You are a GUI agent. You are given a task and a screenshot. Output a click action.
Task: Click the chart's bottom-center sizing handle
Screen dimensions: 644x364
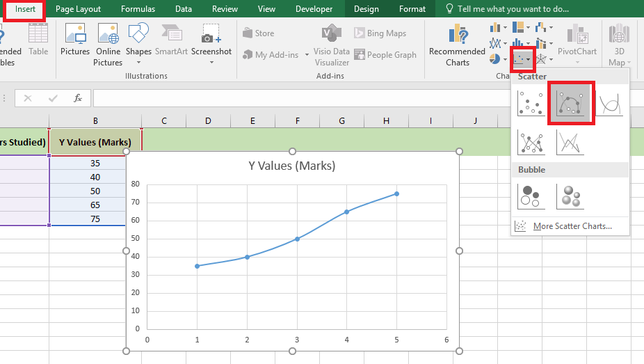292,351
